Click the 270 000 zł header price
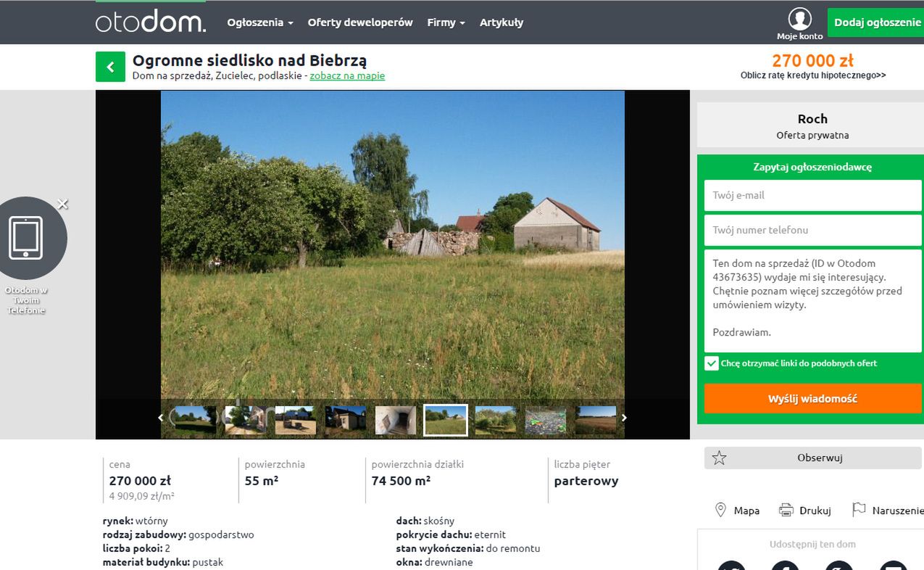 click(812, 60)
